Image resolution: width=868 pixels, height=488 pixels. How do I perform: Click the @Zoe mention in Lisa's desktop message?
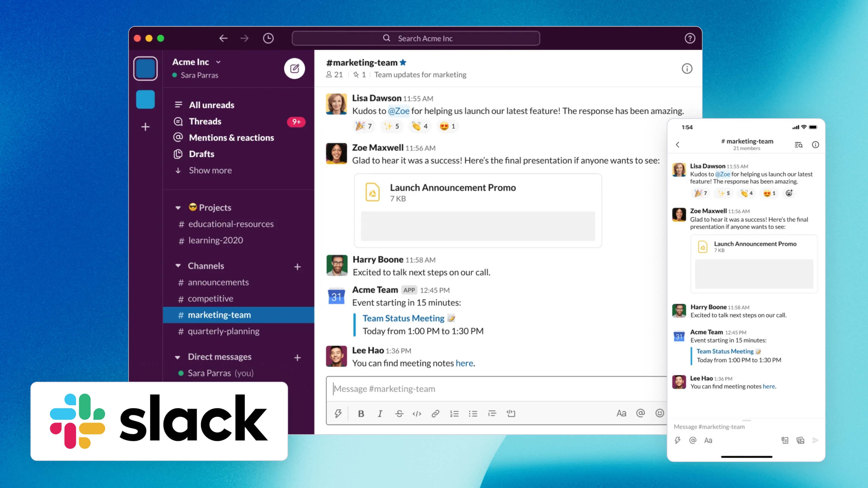pos(399,111)
